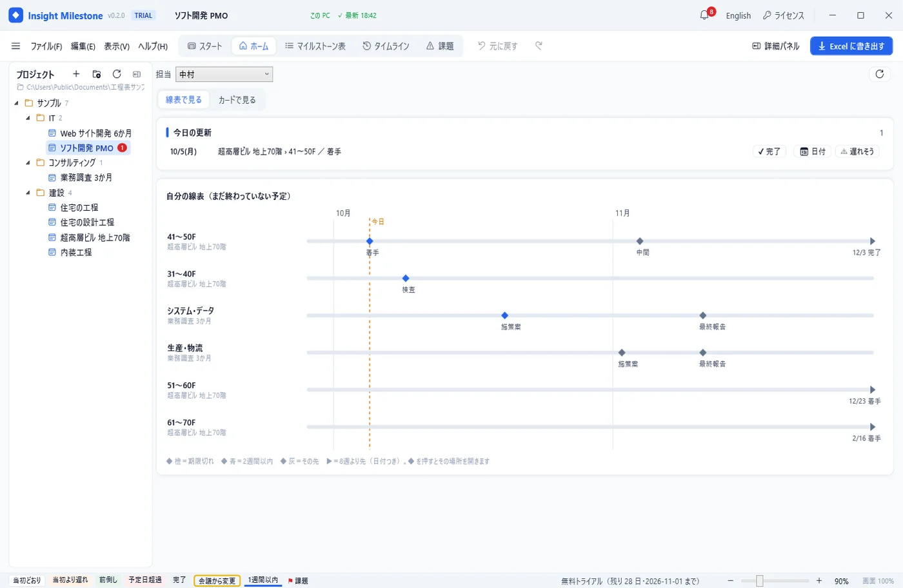This screenshot has height=588, width=903.
Task: Add a new project with plus icon
Action: 76,74
